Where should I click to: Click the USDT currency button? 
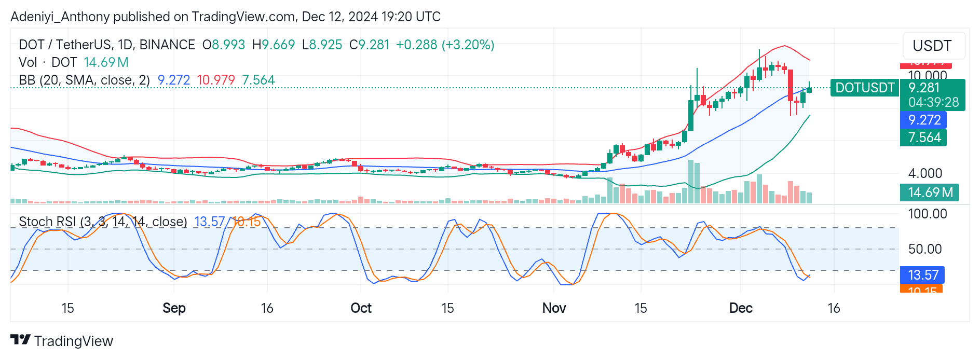934,46
